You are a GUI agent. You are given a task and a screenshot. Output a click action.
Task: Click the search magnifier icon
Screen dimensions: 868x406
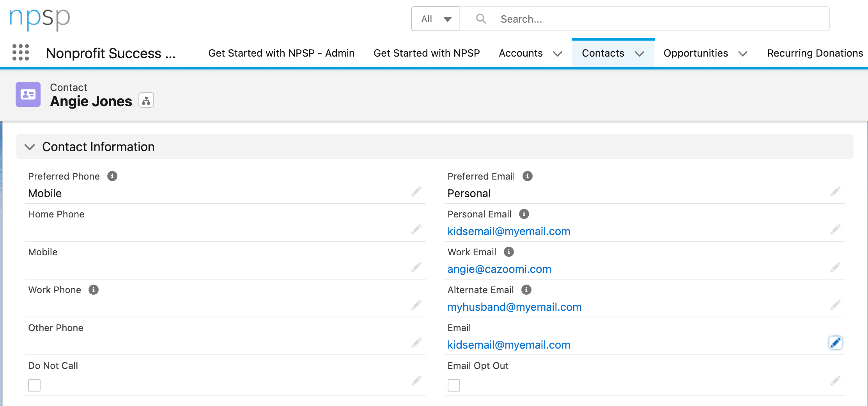(x=481, y=19)
